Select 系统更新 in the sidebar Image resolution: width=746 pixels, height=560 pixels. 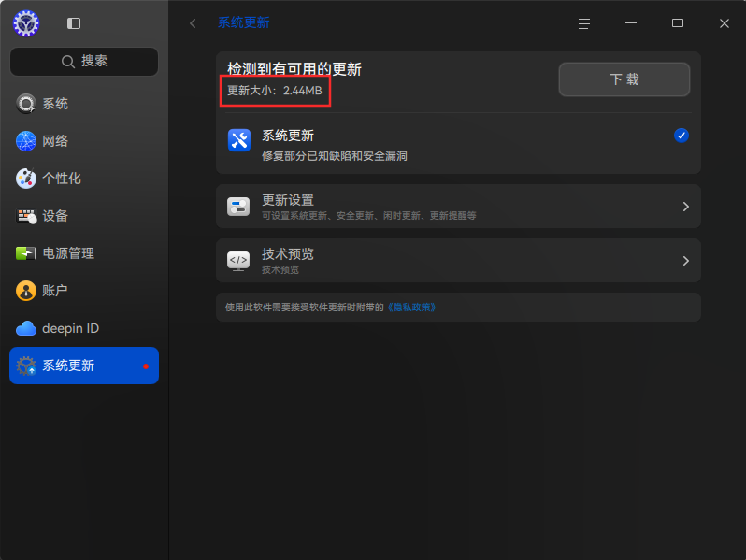pyautogui.click(x=84, y=366)
